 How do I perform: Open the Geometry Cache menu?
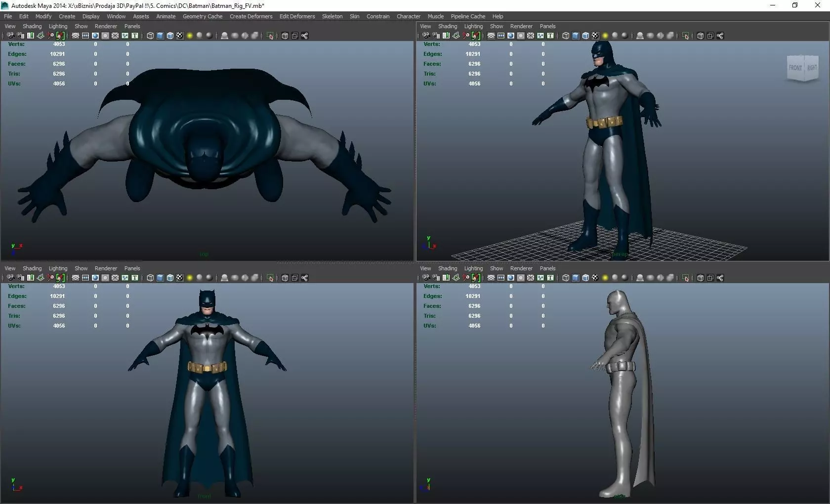[x=203, y=16]
